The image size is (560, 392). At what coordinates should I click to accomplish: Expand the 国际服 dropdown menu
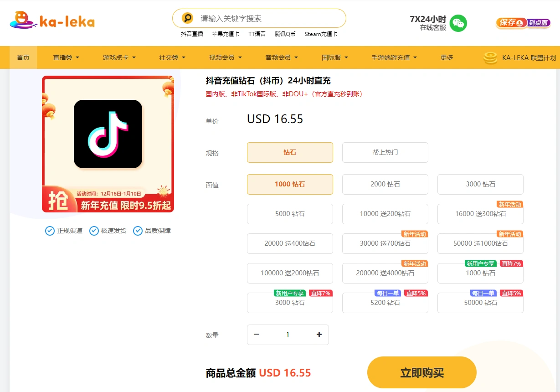point(335,57)
